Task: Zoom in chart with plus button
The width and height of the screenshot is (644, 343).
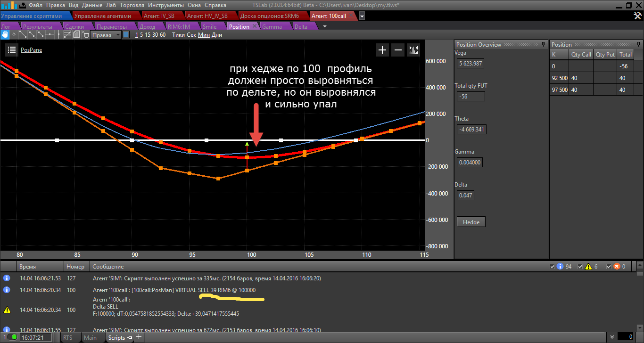Action: (382, 50)
